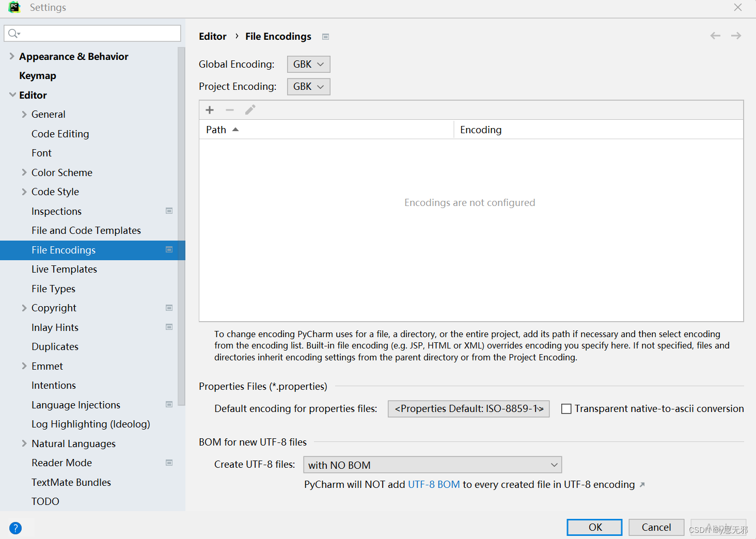Click the settings search field
756x539 pixels.
[92, 34]
